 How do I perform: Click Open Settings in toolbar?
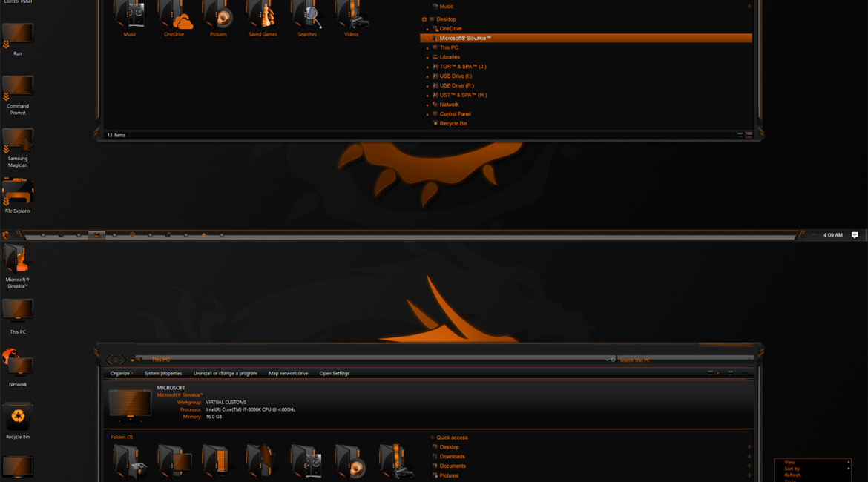pos(335,374)
